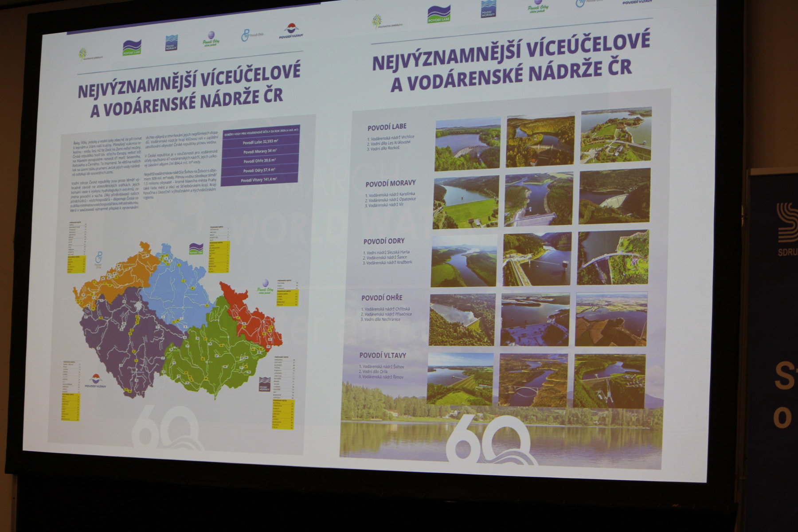Click the POVODÍ MORAVY section heading
Viewport: 798px width, 532px height.
click(x=391, y=184)
